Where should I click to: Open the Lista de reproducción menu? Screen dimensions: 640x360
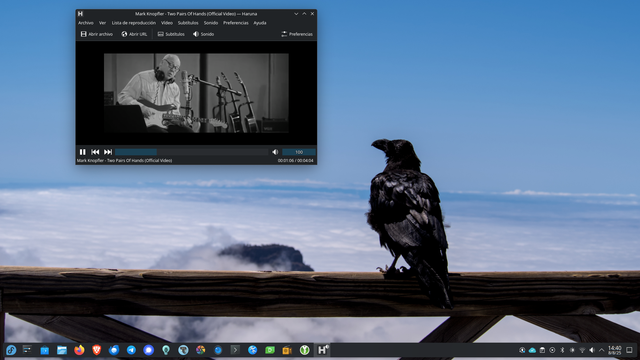pos(134,23)
